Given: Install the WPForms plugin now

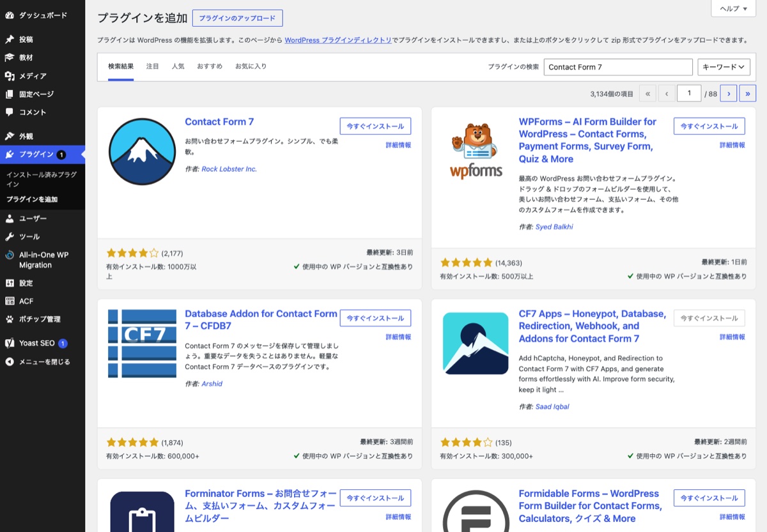Looking at the screenshot, I should click(x=709, y=126).
